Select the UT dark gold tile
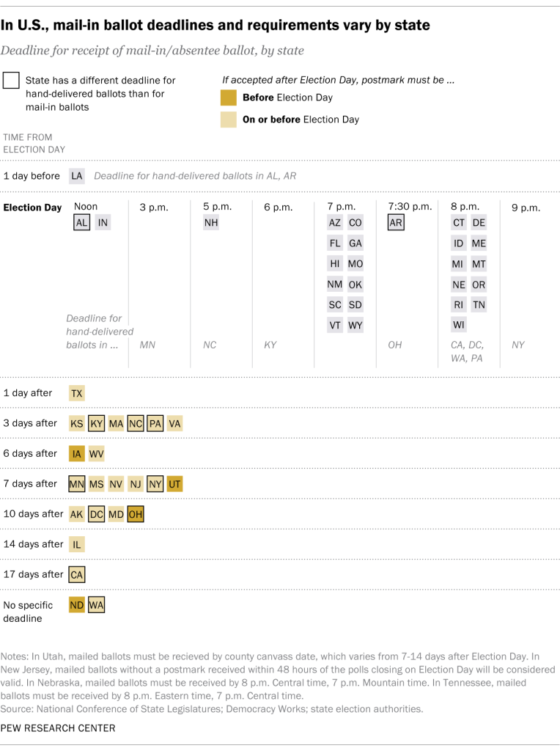560x751 pixels. point(174,484)
